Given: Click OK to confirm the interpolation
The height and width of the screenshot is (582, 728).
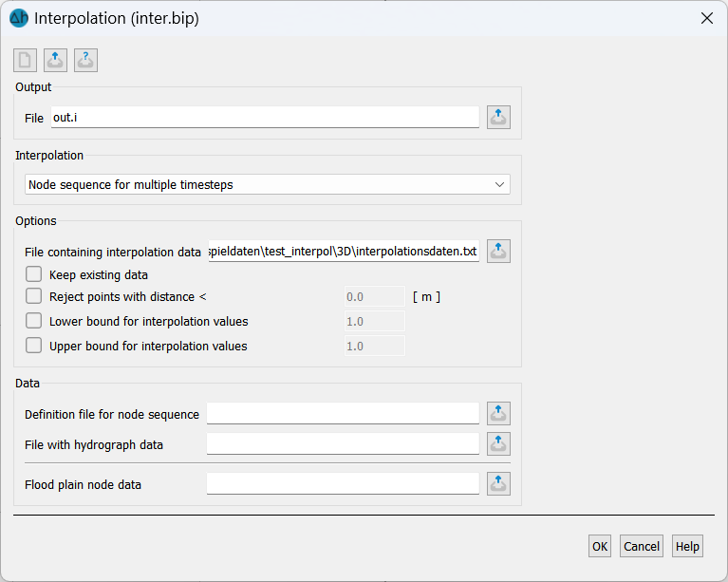Looking at the screenshot, I should (600, 546).
